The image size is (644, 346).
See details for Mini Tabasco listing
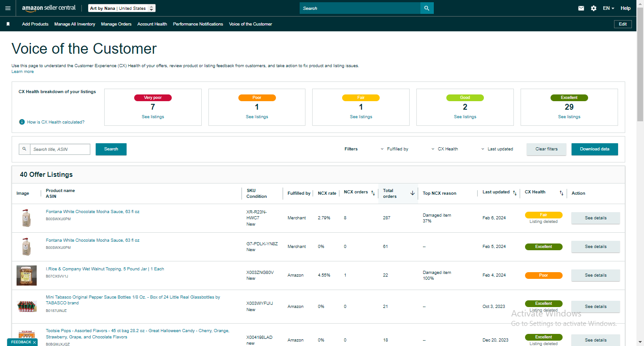coord(596,307)
